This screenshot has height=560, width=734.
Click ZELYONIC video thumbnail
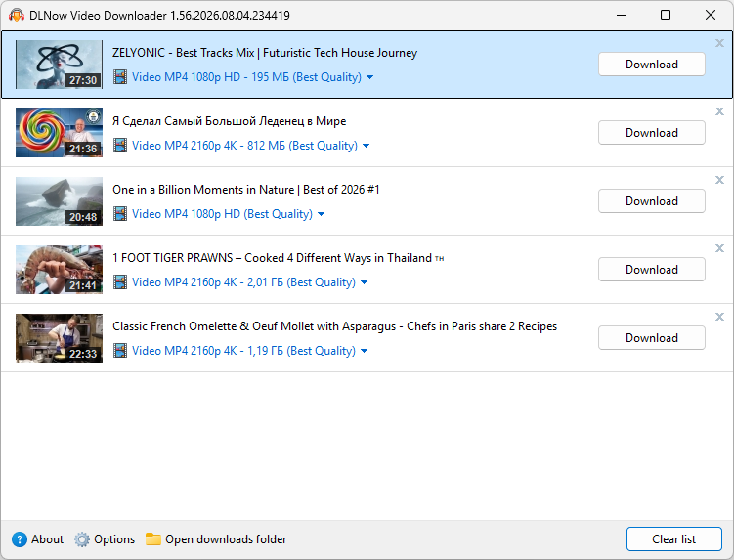59,65
